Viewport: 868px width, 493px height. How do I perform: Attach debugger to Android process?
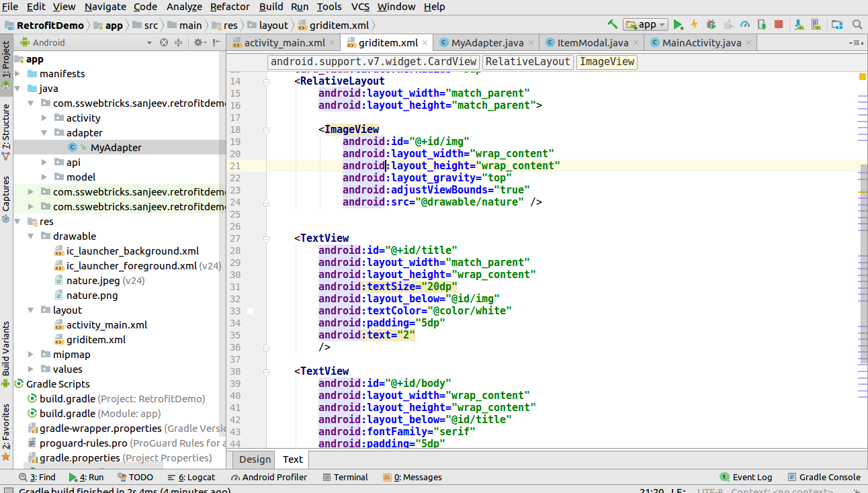tap(761, 24)
